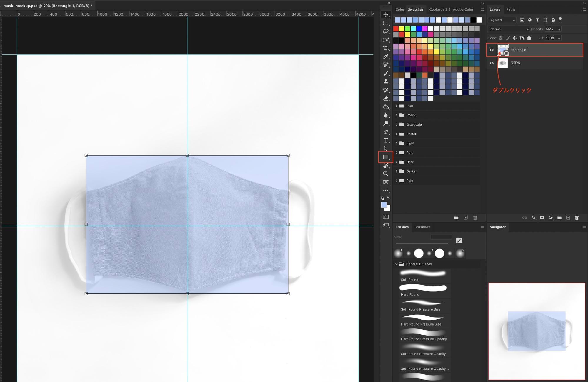This screenshot has height=382, width=588.
Task: Open the Opacity dropdown
Action: coord(559,29)
